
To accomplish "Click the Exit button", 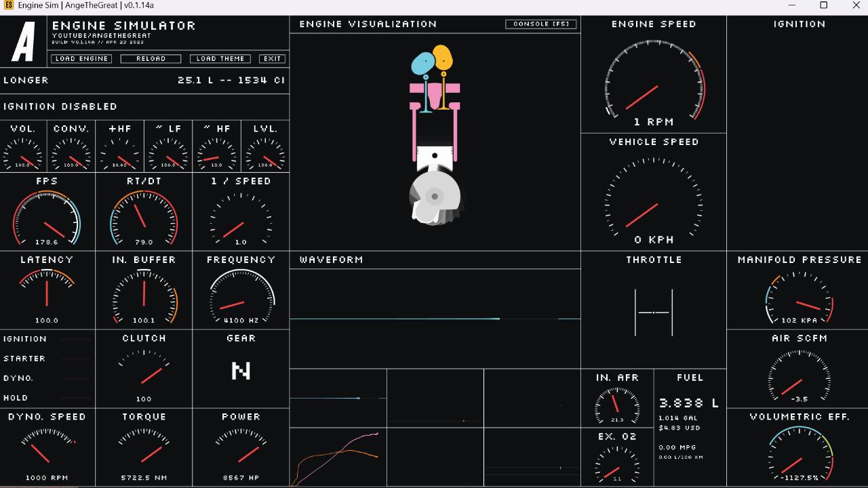I will [x=272, y=59].
